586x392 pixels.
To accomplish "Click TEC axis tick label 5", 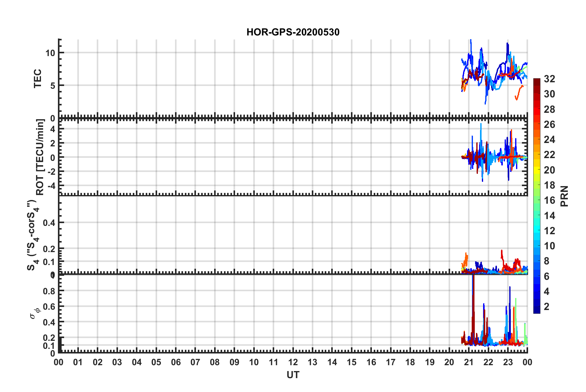I will [53, 86].
